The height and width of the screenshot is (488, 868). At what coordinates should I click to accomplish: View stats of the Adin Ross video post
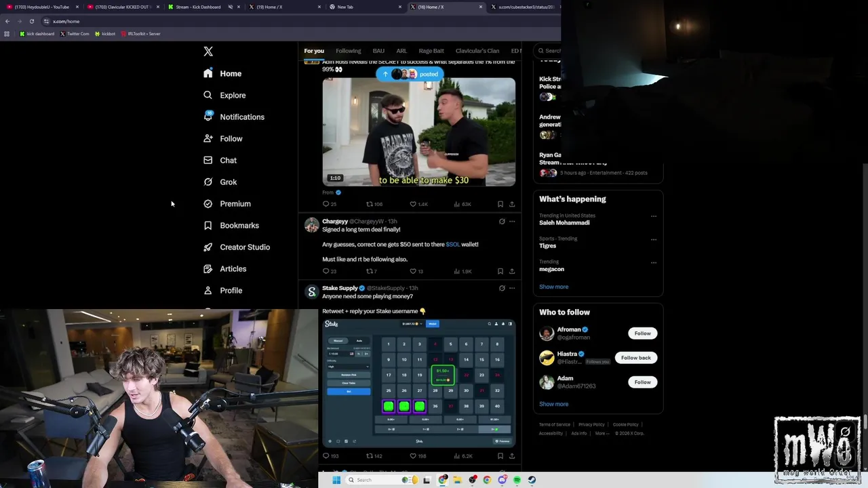pos(462,204)
